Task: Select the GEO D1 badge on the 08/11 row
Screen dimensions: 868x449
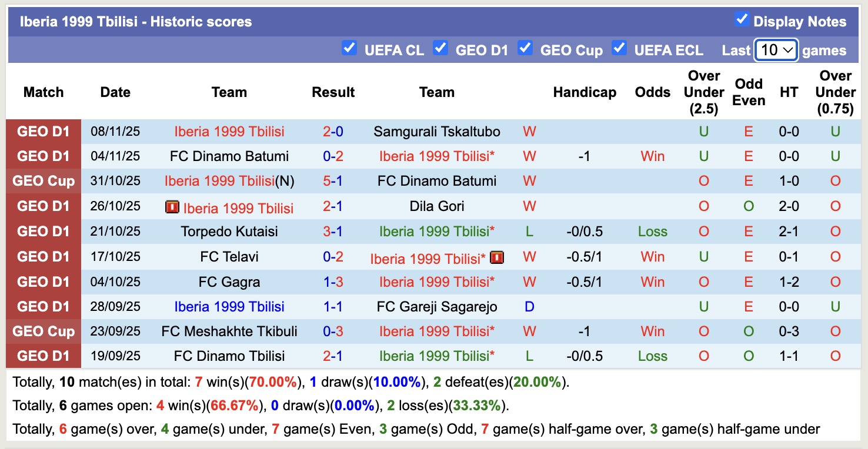Action: point(44,131)
